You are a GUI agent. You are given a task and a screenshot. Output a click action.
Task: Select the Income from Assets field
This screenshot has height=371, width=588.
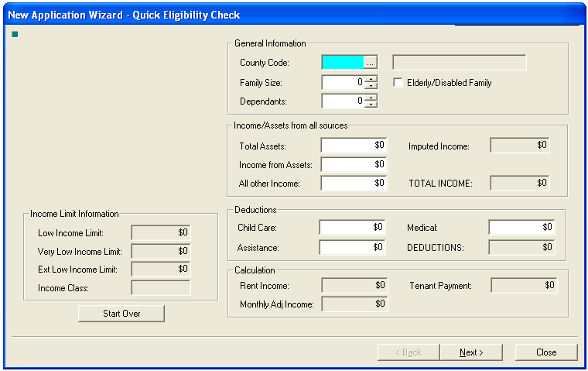point(354,164)
